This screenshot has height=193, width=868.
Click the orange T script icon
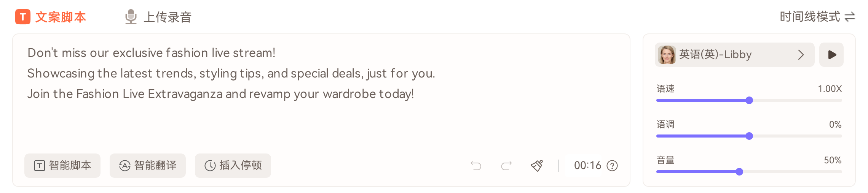(x=23, y=17)
